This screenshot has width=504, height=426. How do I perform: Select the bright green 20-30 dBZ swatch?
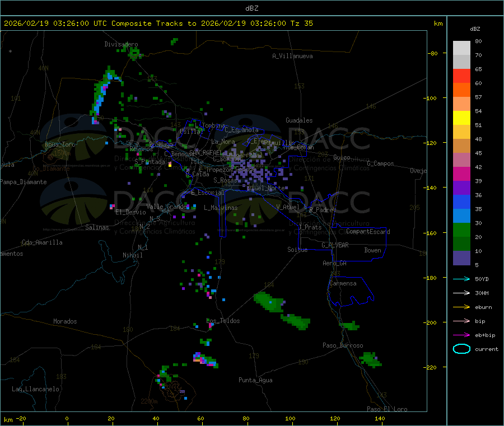coord(461,230)
